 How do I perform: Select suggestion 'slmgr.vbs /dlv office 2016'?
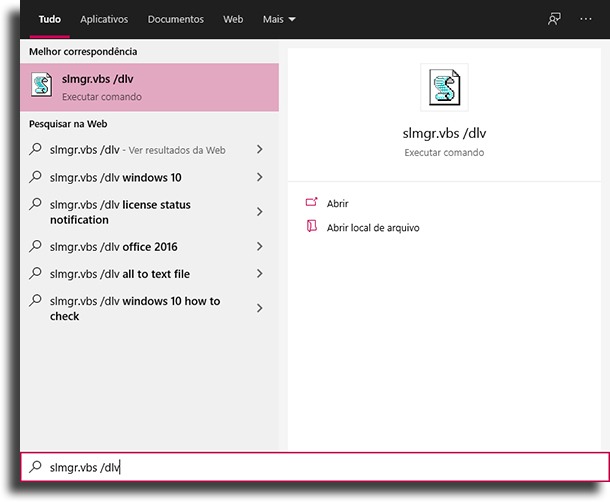tap(149, 247)
